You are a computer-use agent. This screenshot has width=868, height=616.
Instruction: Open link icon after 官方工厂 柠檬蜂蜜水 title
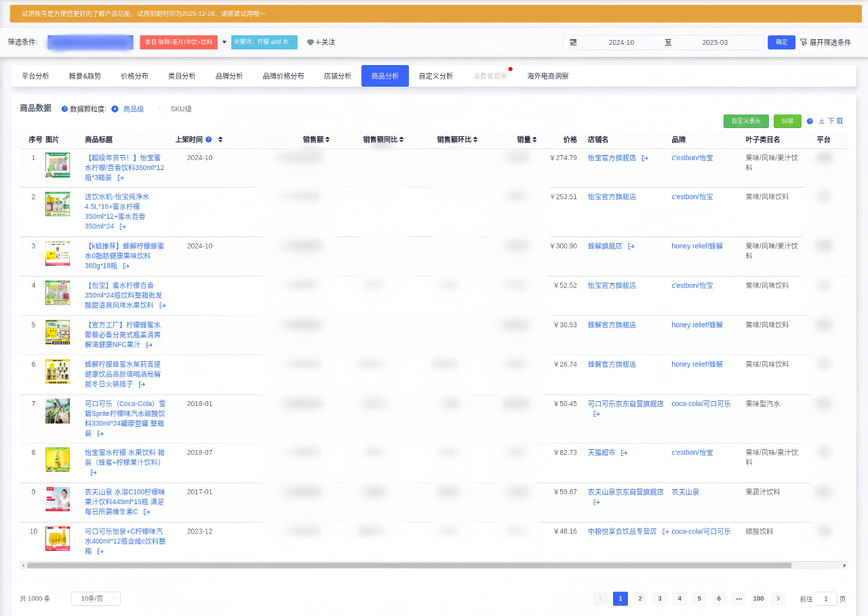149,345
